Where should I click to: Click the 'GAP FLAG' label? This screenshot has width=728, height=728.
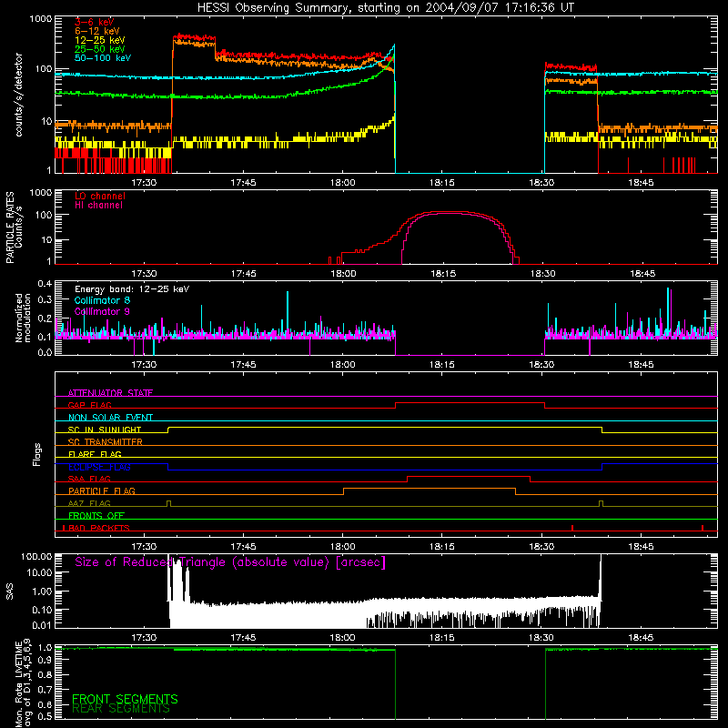[89, 405]
